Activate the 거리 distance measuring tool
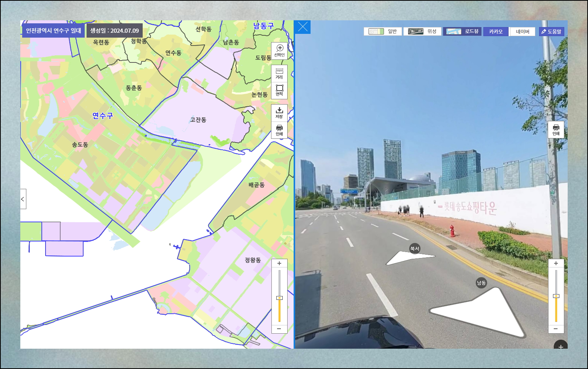588x369 pixels. [279, 74]
